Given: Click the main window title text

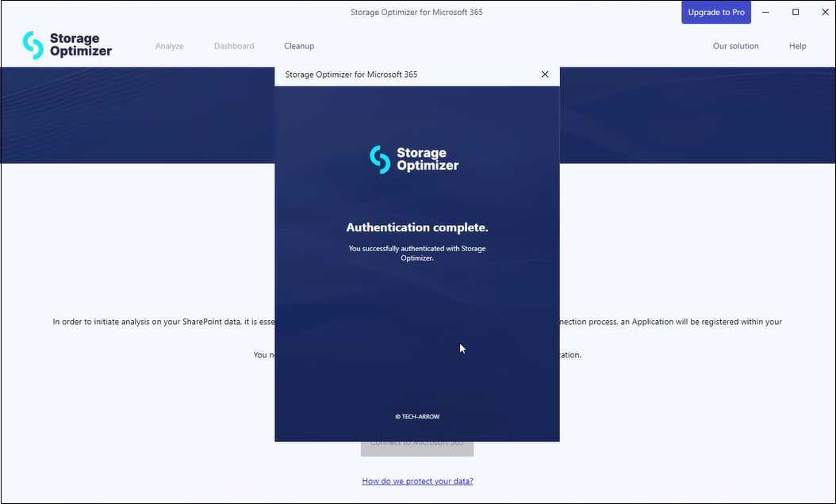Looking at the screenshot, I should click(416, 12).
